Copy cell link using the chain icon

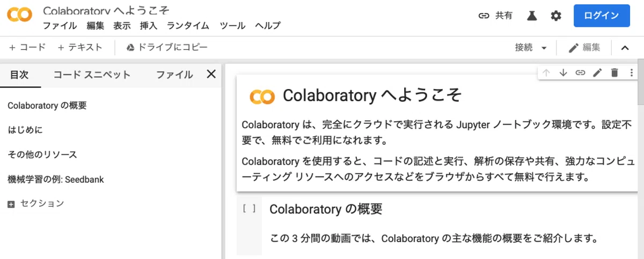(580, 72)
